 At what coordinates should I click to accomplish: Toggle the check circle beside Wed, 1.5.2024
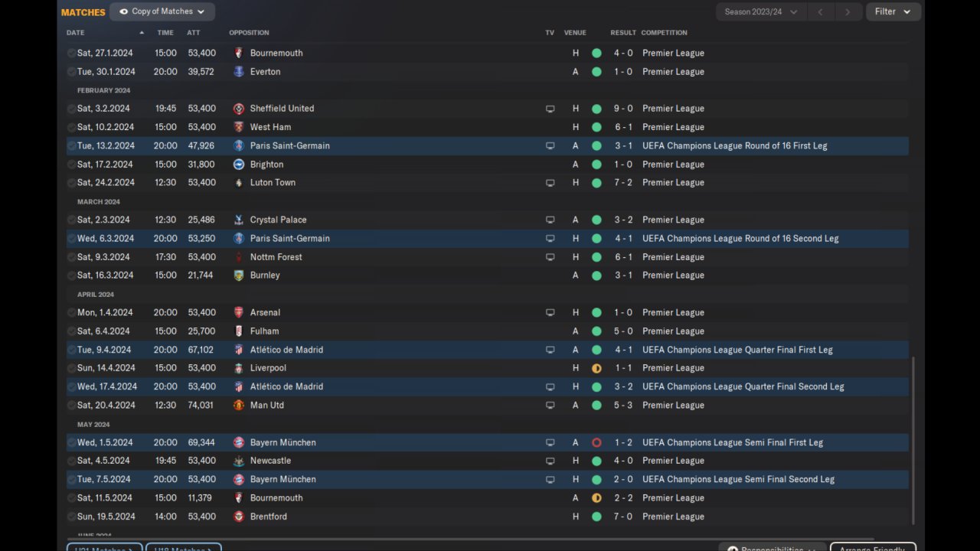click(71, 442)
